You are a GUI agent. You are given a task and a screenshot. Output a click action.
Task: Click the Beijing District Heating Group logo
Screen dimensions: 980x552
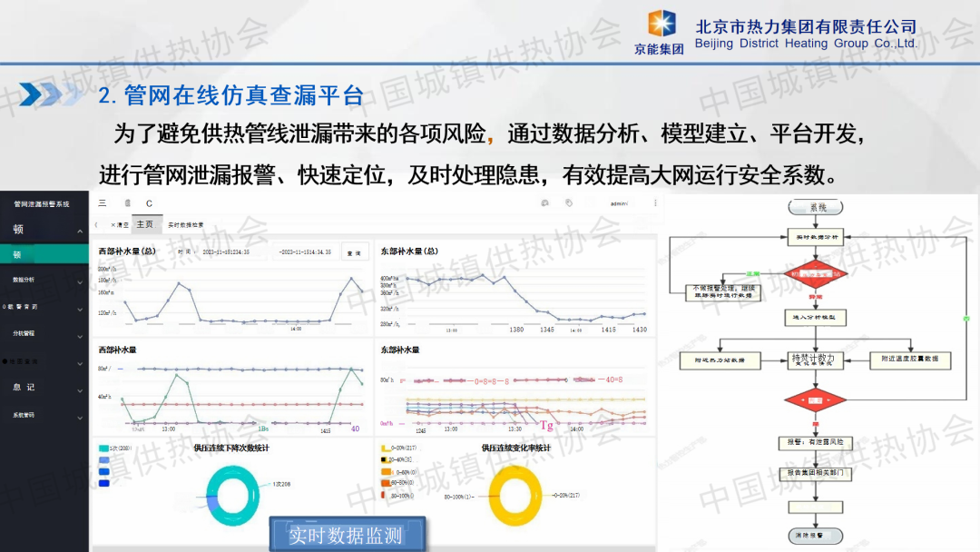(661, 32)
